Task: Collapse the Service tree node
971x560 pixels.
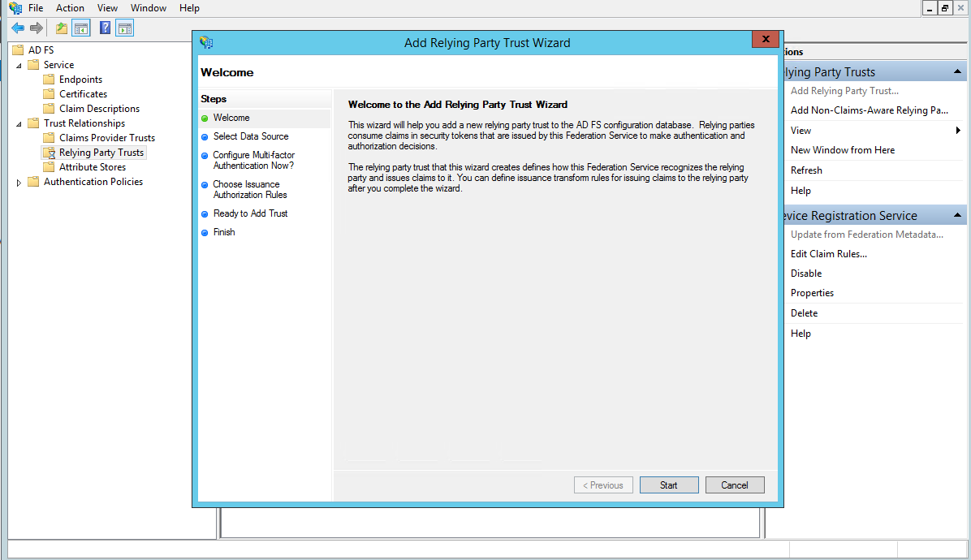Action: click(19, 66)
